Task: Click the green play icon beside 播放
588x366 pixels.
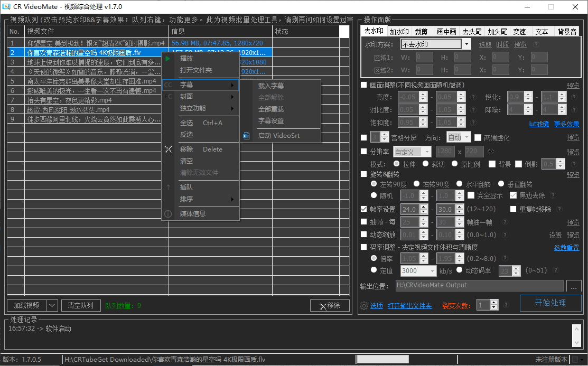Action: [x=168, y=59]
